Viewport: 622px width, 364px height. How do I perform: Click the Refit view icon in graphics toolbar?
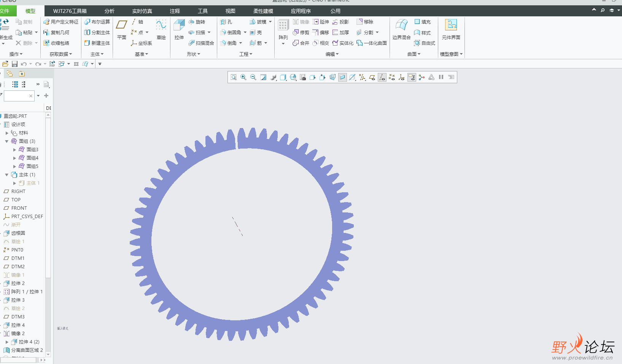pyautogui.click(x=234, y=78)
